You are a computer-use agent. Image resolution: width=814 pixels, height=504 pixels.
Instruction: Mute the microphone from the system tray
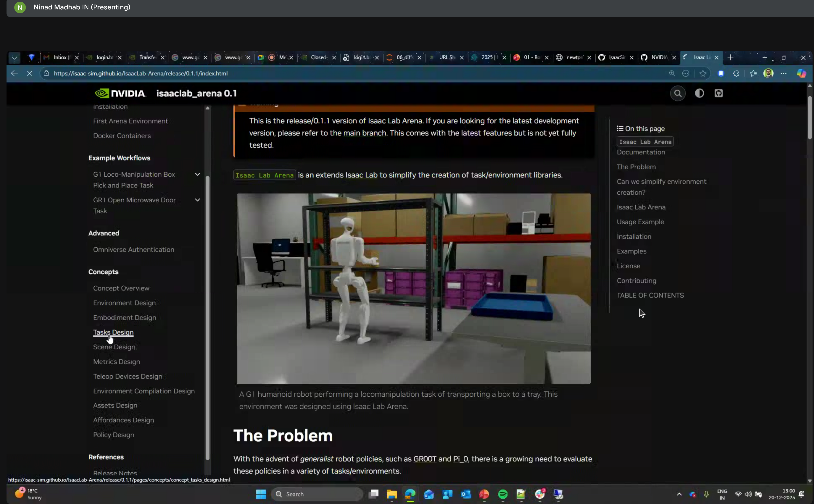point(706,494)
